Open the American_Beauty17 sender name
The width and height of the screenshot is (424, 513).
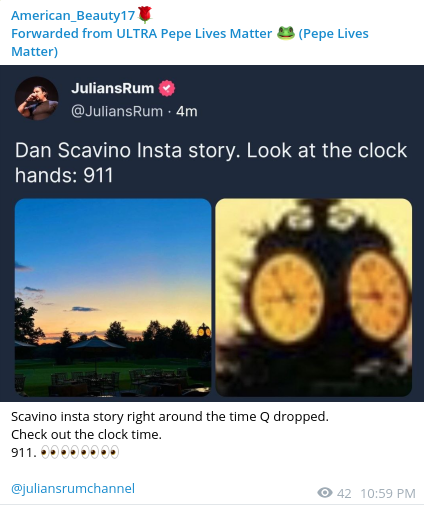point(73,15)
